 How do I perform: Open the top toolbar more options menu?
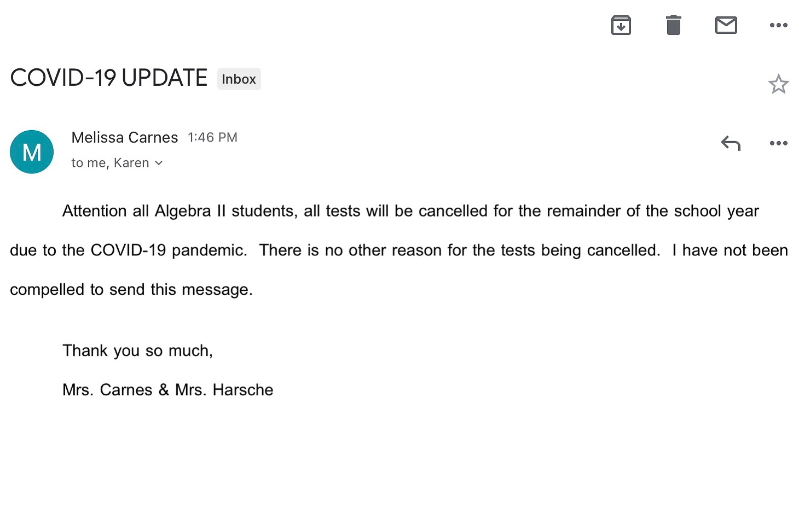[778, 25]
